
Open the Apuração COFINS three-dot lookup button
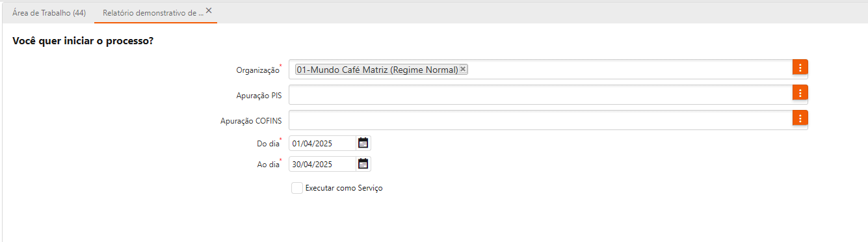[x=800, y=118]
